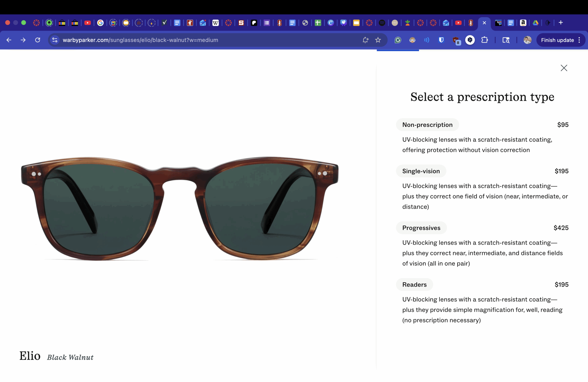The width and height of the screenshot is (588, 382).
Task: Bookmark this page with the star icon
Action: tap(378, 40)
